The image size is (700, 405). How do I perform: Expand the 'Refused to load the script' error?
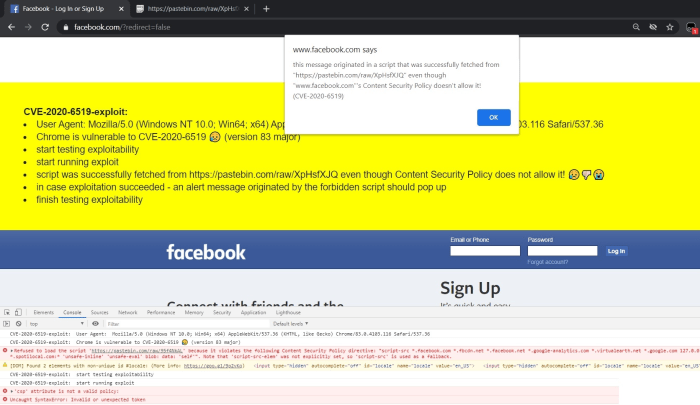tap(12, 351)
